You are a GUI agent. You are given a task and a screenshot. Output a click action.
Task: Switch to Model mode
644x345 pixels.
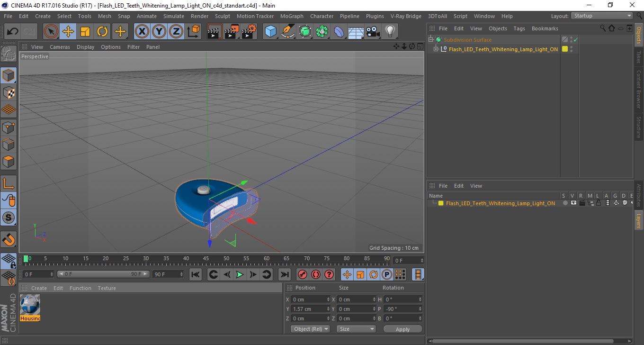[x=9, y=75]
